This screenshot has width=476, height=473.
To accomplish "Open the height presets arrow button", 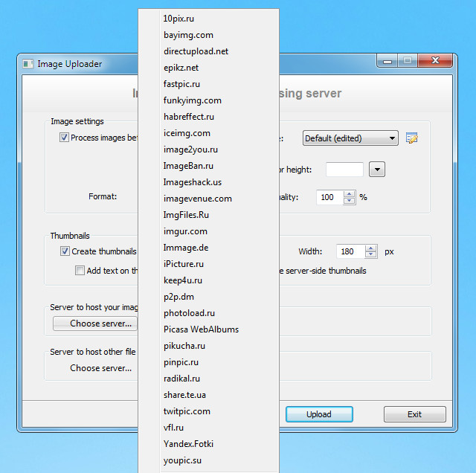I will coord(377,170).
